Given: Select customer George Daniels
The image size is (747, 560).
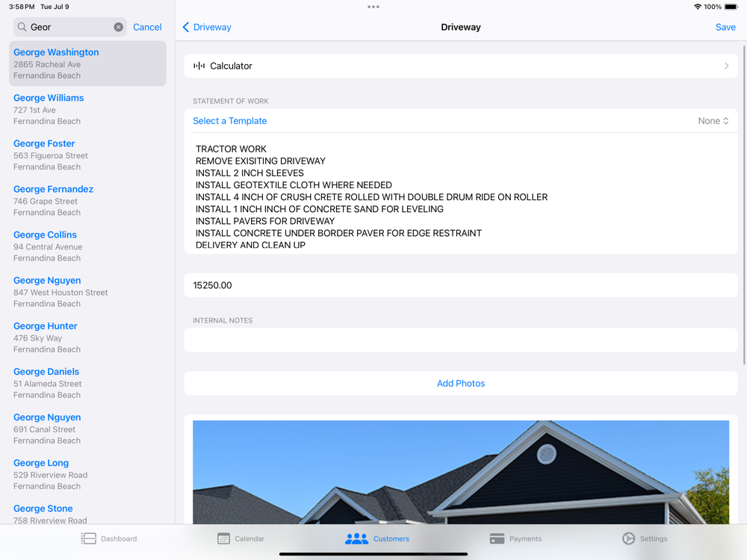Looking at the screenshot, I should [x=87, y=383].
